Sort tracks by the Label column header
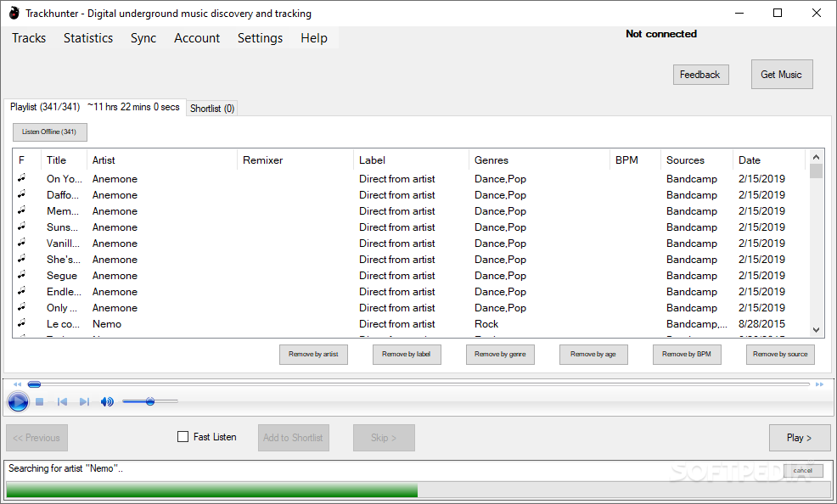The height and width of the screenshot is (504, 837). (411, 160)
